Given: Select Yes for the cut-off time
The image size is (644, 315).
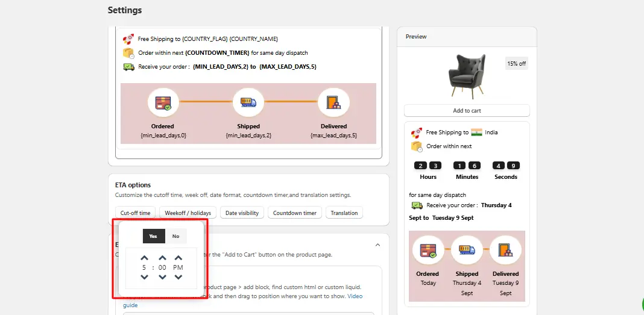Looking at the screenshot, I should pyautogui.click(x=154, y=236).
